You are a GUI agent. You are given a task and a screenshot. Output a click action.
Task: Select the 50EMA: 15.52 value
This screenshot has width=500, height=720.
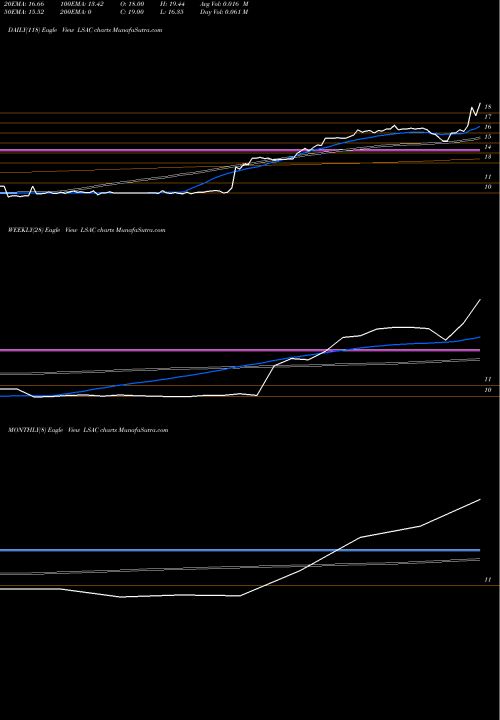click(x=26, y=12)
